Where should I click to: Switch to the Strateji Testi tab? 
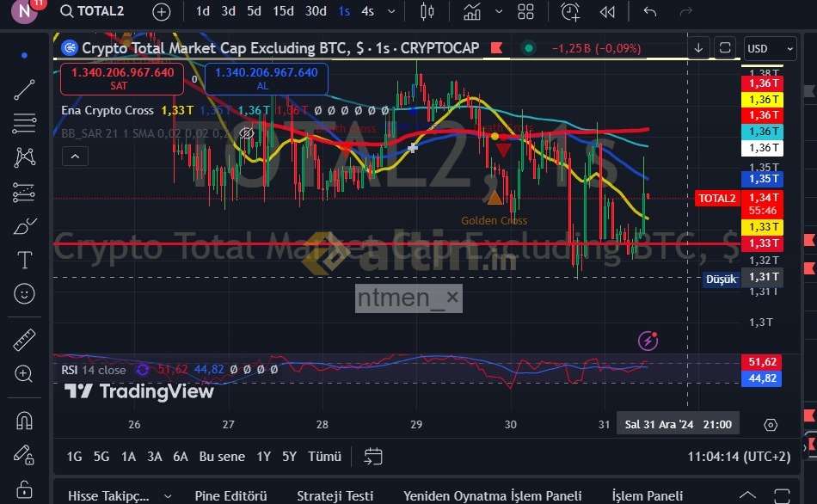tap(335, 496)
